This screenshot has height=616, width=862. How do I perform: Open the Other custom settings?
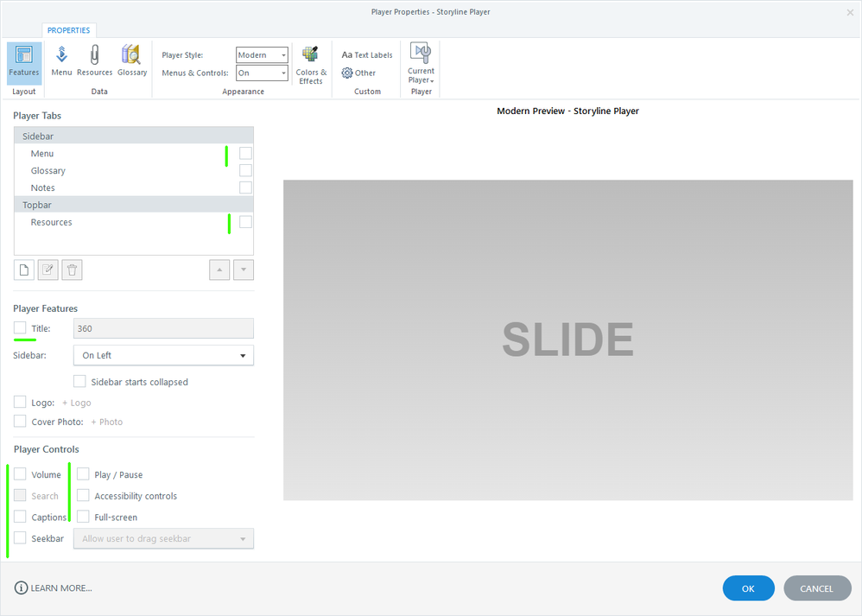[x=359, y=73]
